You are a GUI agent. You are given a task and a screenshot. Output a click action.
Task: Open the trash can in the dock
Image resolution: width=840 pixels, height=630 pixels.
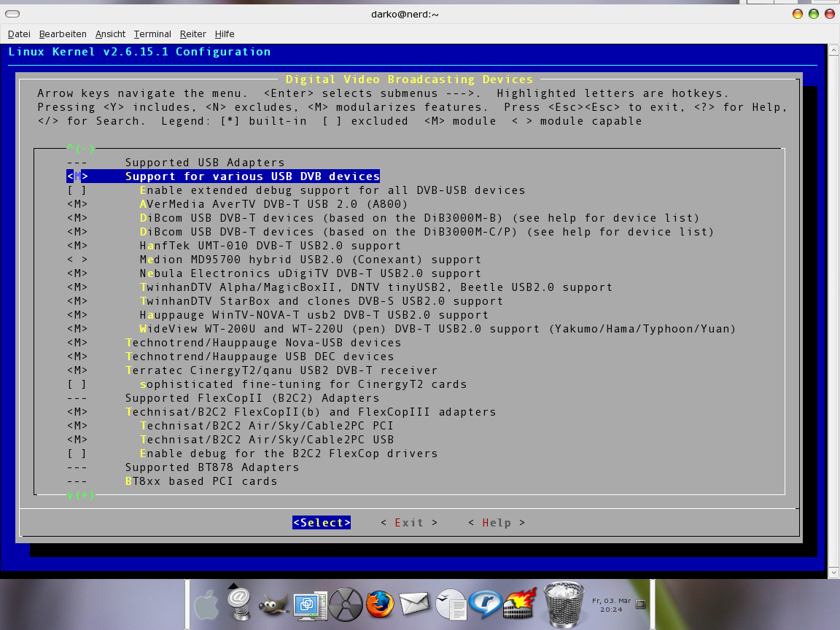[x=564, y=604]
